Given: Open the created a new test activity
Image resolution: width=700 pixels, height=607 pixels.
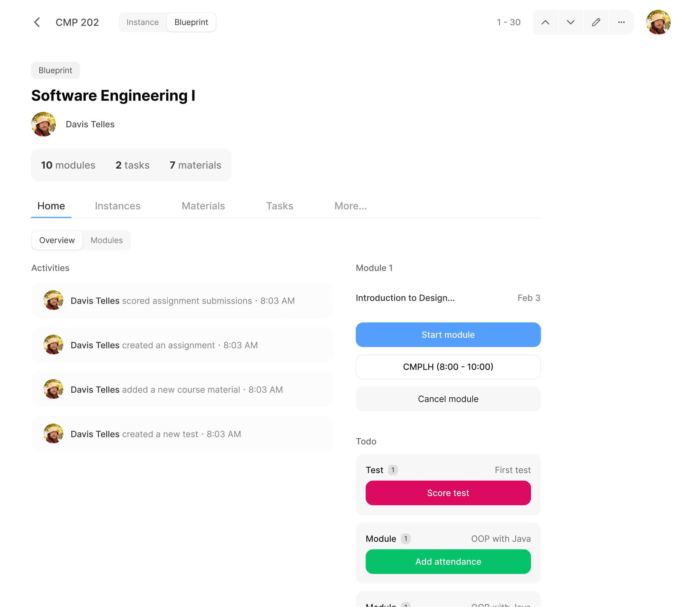Looking at the screenshot, I should [x=182, y=434].
